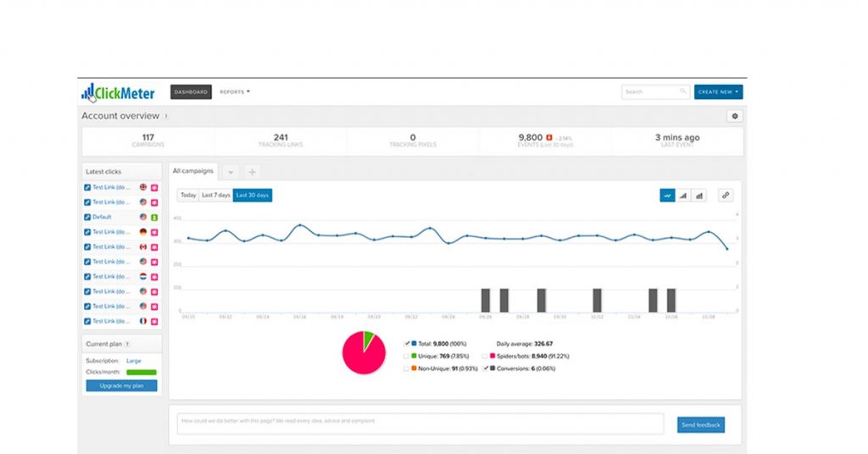Click the Canadian flag in latest clicks
The height and width of the screenshot is (454, 868).
142,247
